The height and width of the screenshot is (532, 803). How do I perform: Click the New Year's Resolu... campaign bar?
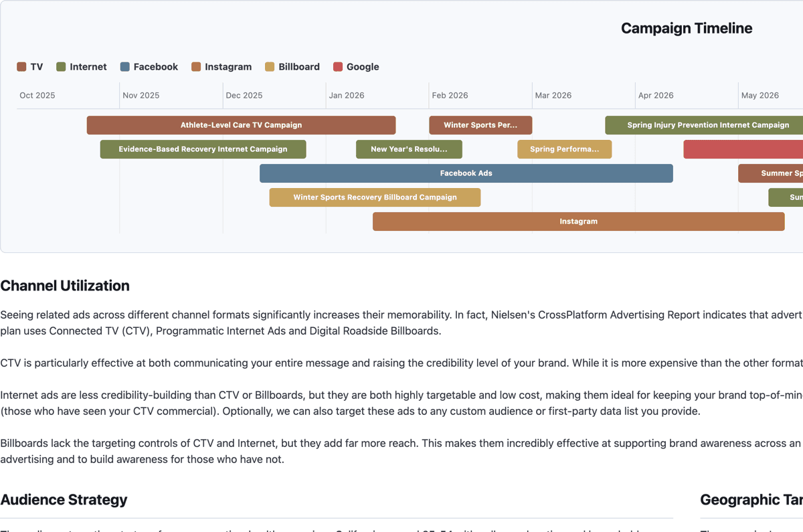click(x=409, y=149)
